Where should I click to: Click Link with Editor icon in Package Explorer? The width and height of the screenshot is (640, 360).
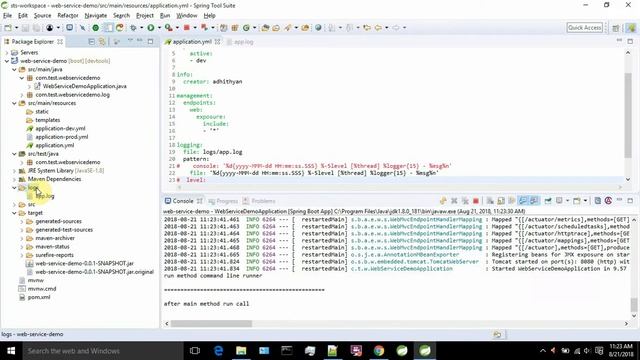(x=102, y=42)
